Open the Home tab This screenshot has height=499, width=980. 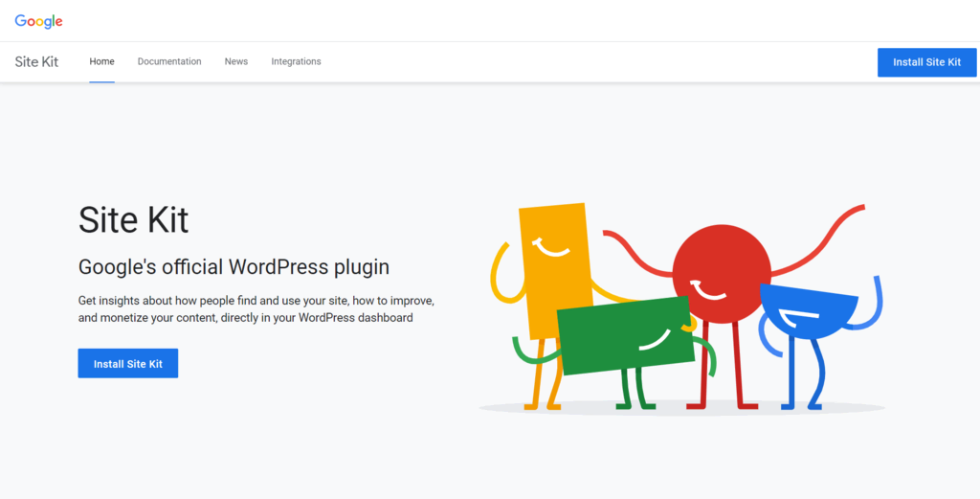coord(101,61)
